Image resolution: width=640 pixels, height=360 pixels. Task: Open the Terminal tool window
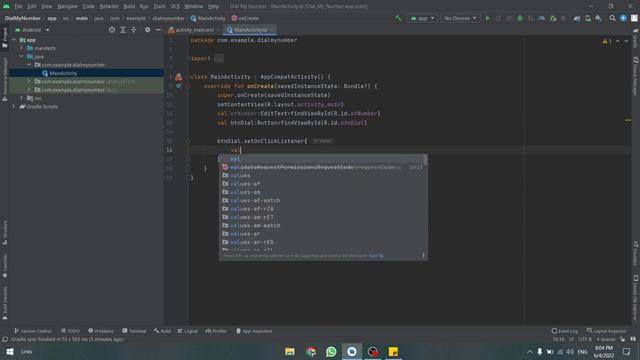pos(134,331)
